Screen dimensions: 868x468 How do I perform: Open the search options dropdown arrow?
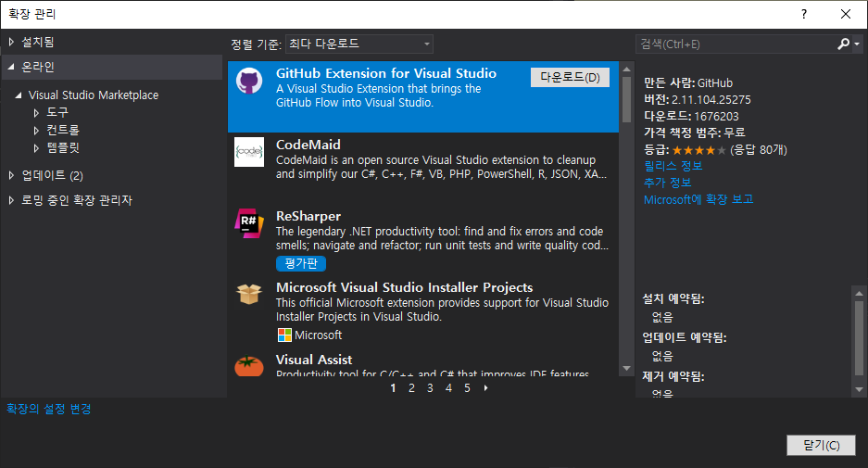pyautogui.click(x=857, y=44)
